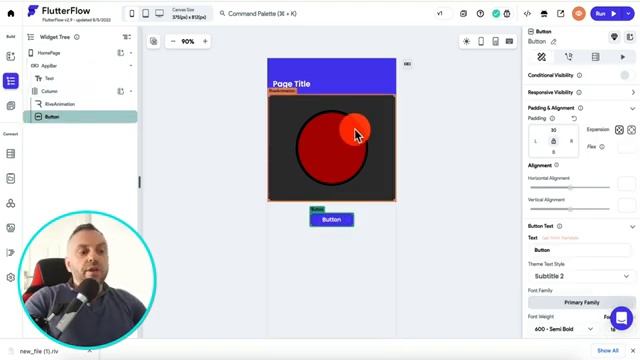Click the Primary Family font button
This screenshot has width=640, height=360.
582,302
